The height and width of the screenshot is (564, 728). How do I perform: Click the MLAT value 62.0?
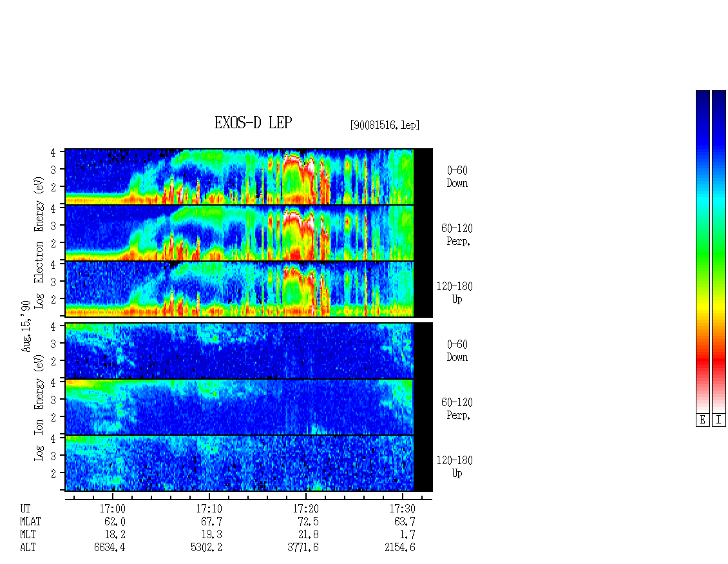click(x=115, y=521)
